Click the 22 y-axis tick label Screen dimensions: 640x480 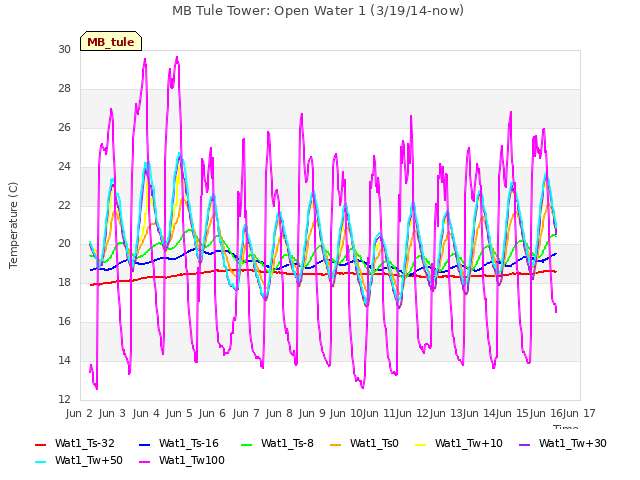(64, 205)
